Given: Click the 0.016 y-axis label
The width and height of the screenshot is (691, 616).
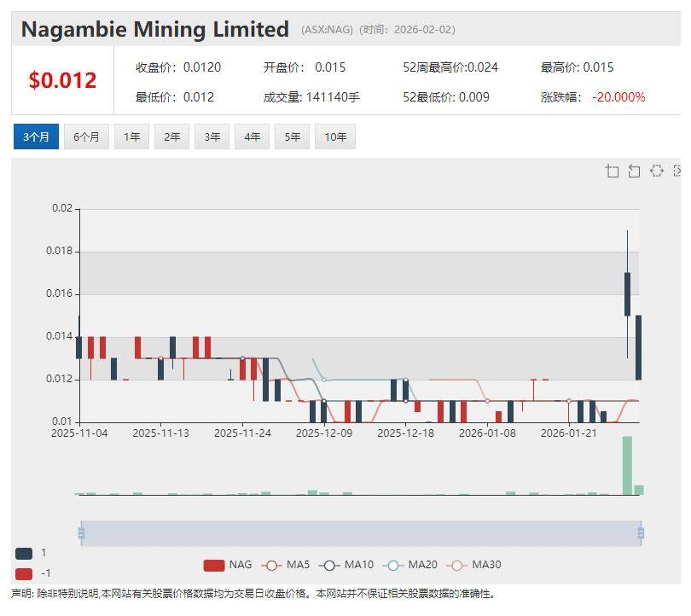Looking at the screenshot, I should pos(59,293).
